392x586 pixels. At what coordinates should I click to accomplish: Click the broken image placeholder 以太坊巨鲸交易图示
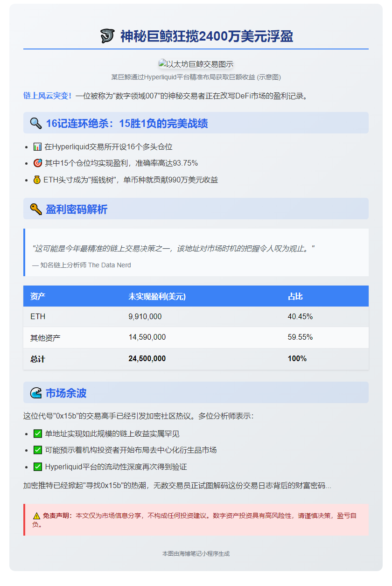(196, 62)
